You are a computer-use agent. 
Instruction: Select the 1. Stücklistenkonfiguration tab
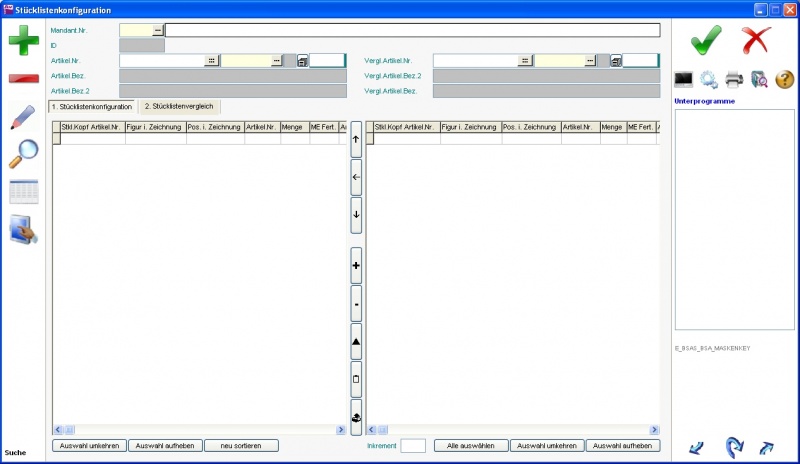click(x=92, y=106)
